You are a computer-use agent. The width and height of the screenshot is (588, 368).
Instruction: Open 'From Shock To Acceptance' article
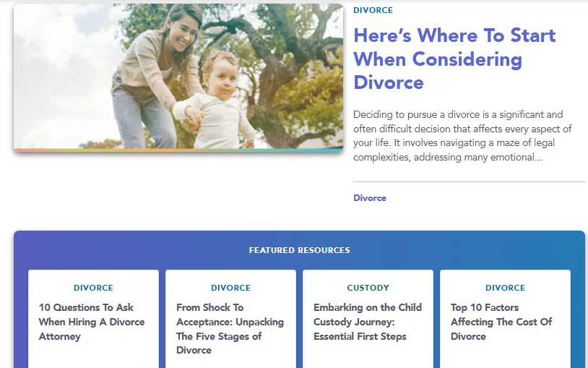point(230,328)
